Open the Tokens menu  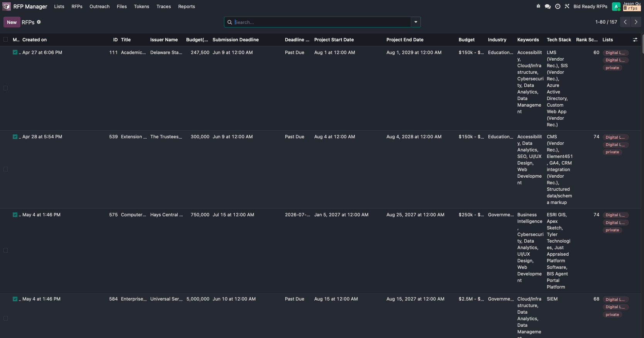tap(142, 7)
